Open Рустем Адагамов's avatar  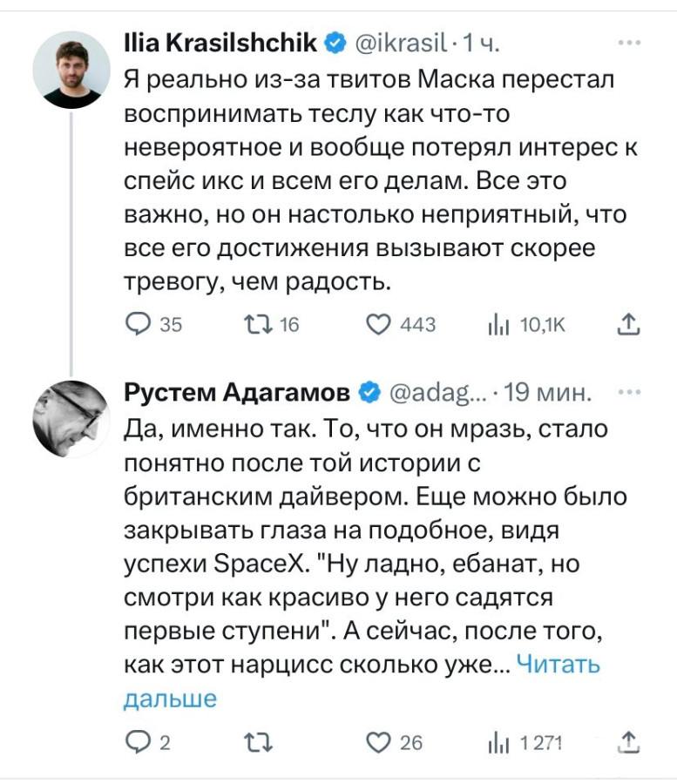point(71,419)
